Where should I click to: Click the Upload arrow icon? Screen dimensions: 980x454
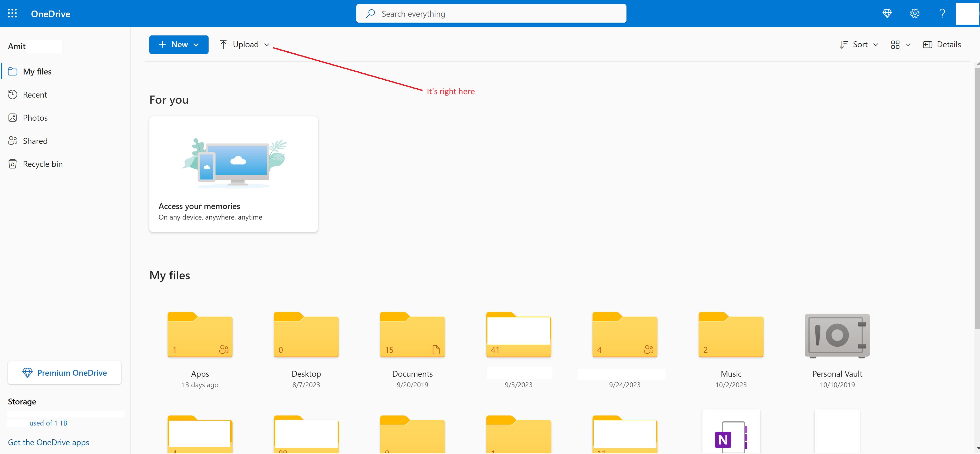coord(223,45)
